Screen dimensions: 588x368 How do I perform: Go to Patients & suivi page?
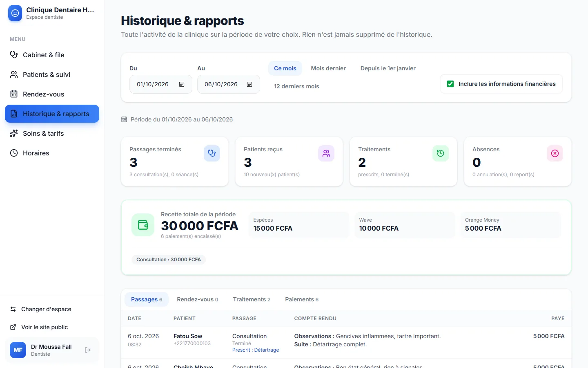coord(52,74)
